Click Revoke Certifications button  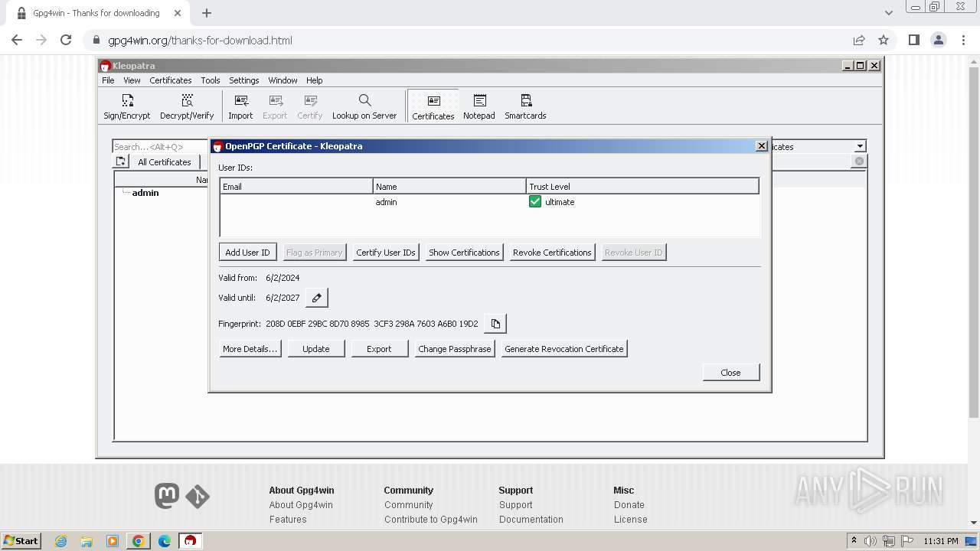pyautogui.click(x=552, y=253)
